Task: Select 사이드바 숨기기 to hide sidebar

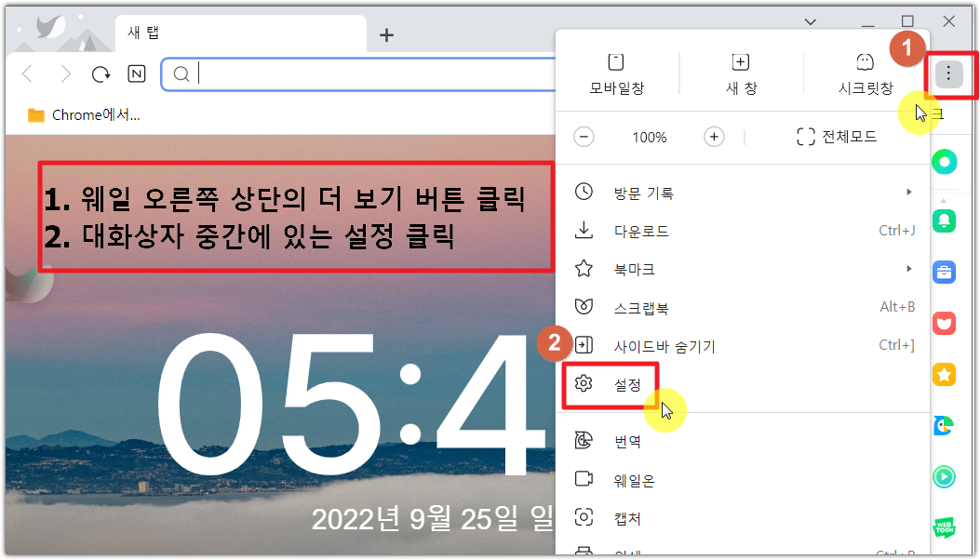Action: [743, 346]
